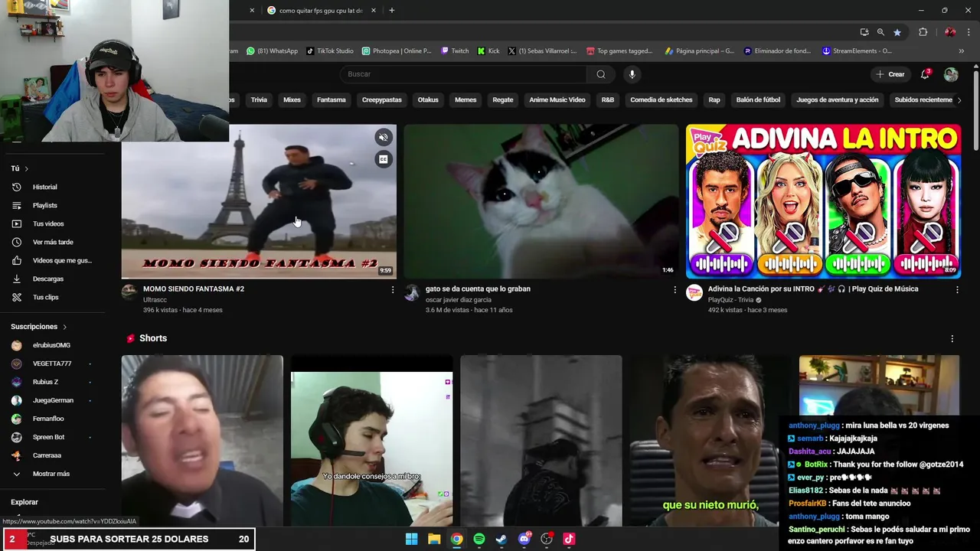Screen dimensions: 980x551
Task: Open options menu for Adivina la Canción video
Action: [957, 290]
